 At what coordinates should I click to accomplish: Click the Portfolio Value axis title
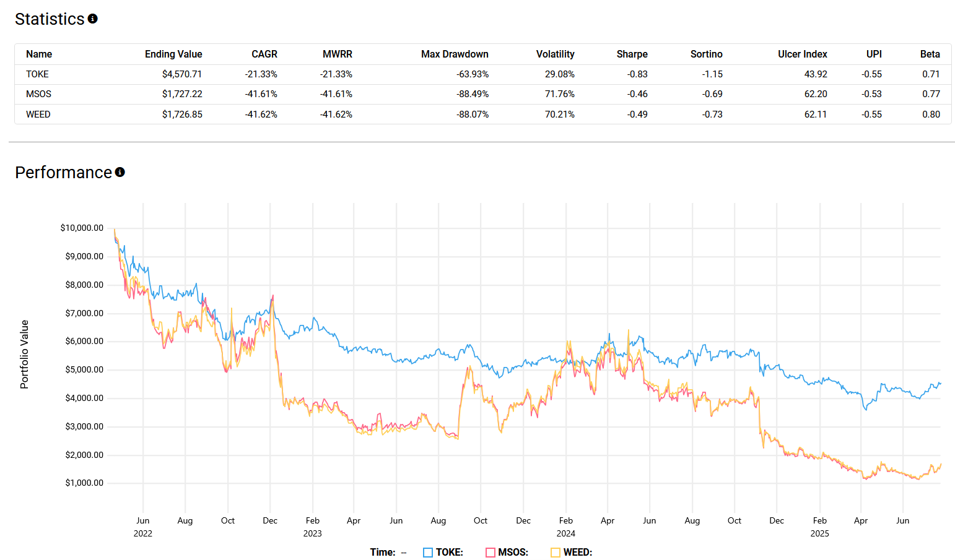point(24,355)
